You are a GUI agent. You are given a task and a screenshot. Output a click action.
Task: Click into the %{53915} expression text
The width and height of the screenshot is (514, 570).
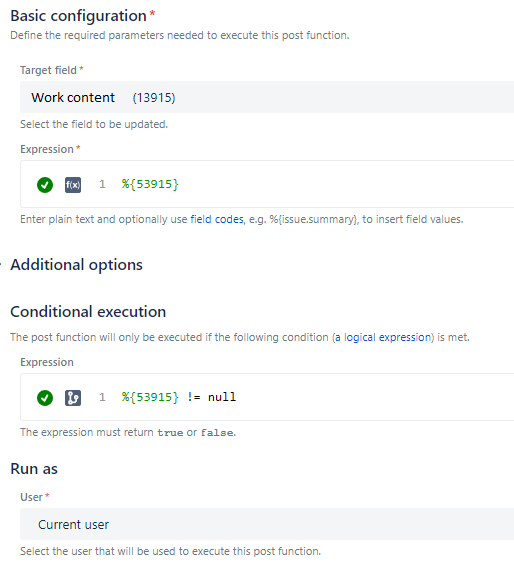[x=150, y=184]
